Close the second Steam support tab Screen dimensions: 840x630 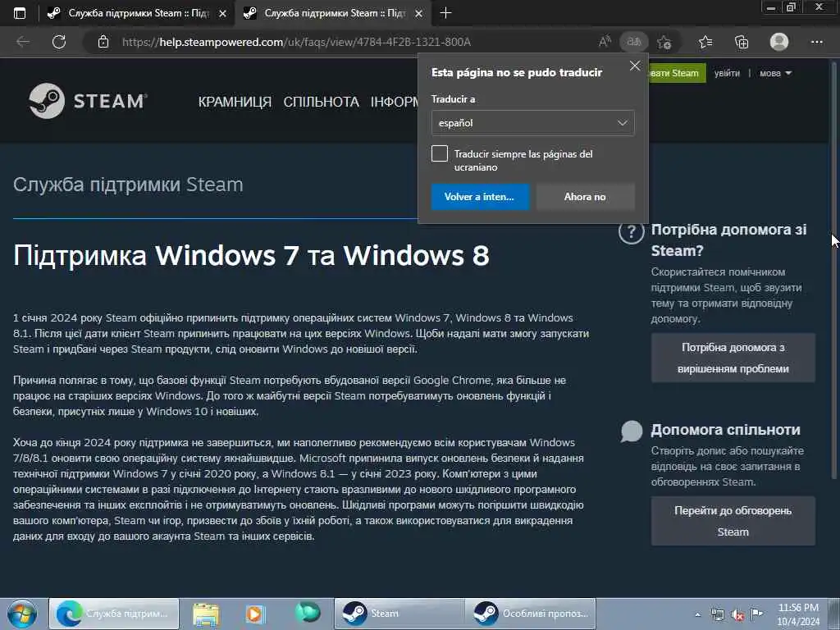click(419, 13)
